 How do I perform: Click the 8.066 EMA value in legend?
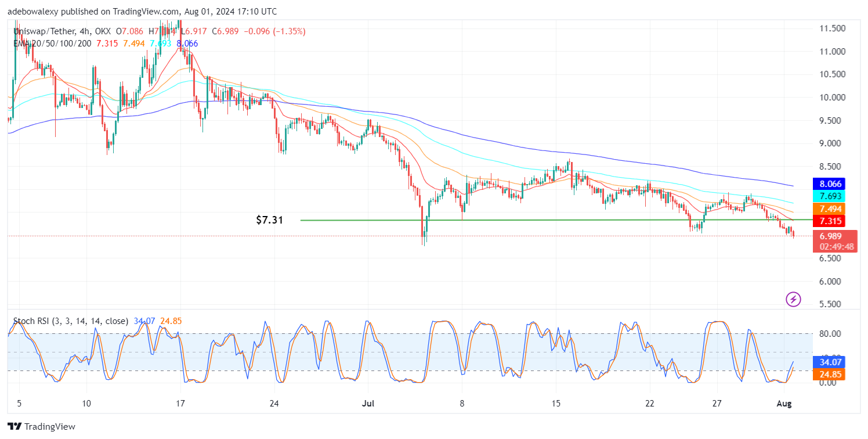point(186,43)
